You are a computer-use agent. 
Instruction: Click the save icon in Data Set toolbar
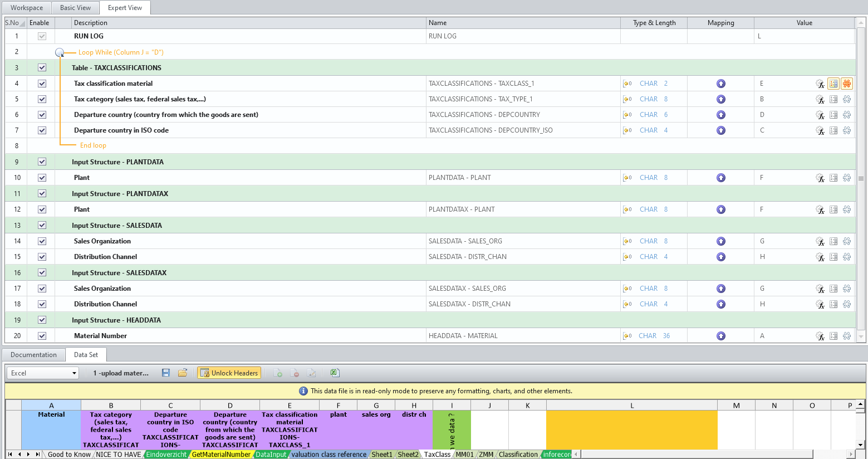166,373
